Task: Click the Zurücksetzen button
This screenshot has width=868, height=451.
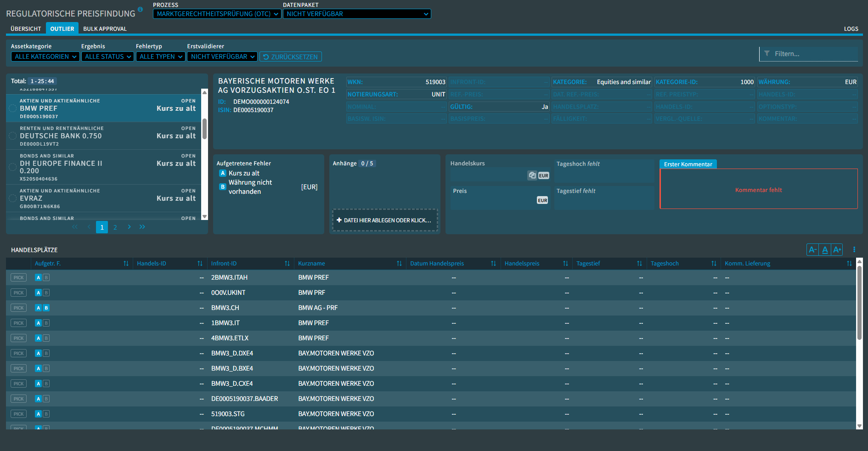Action: point(291,56)
